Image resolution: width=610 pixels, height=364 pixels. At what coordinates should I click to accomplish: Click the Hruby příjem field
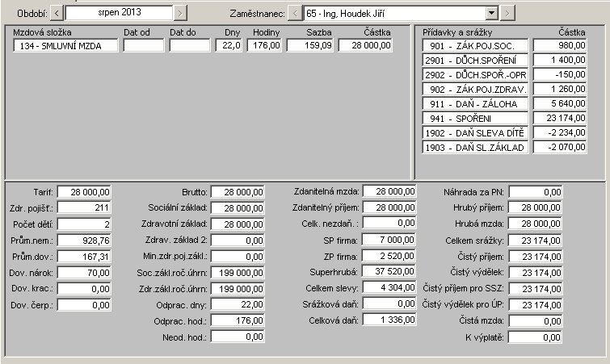click(x=536, y=207)
